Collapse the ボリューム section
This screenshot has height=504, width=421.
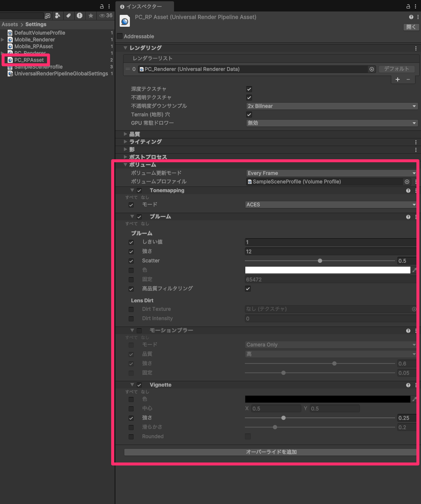tap(125, 165)
